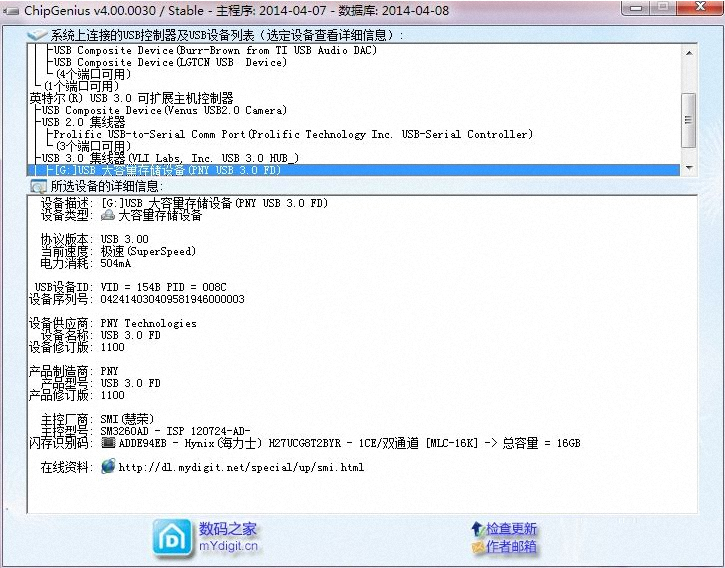The height and width of the screenshot is (568, 725).
Task: Close the ChipGenius window
Action: [700, 7]
